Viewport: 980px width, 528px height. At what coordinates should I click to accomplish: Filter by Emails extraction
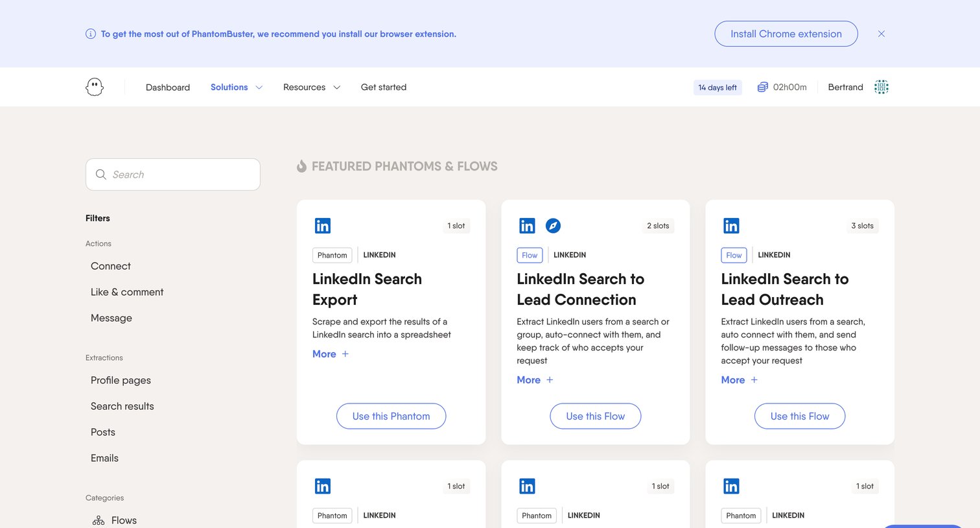104,458
